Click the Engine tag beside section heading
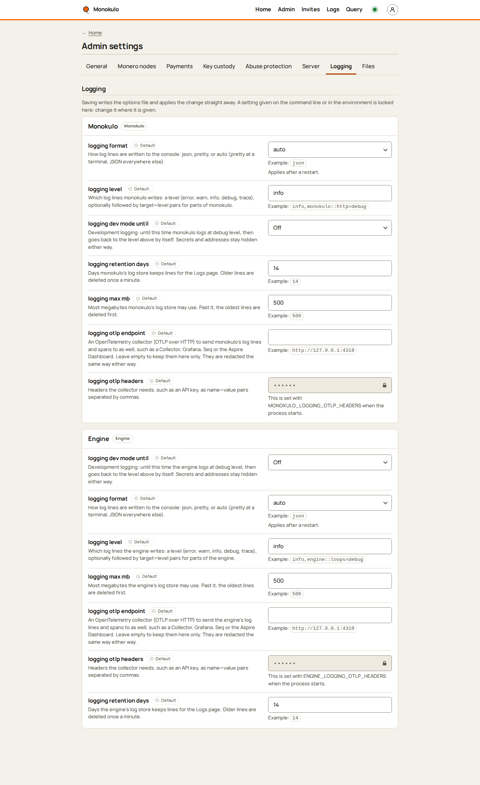 tap(123, 439)
